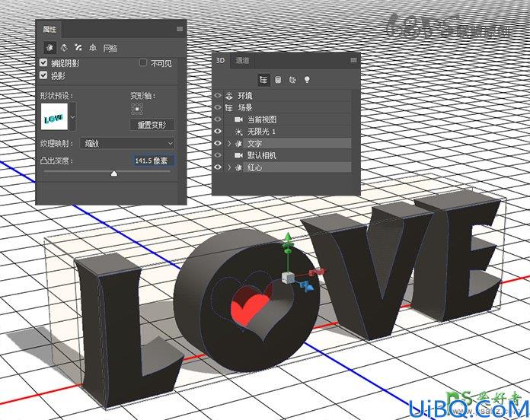Toggle visibility of 场景 item
The height and width of the screenshot is (420, 530).
point(218,107)
